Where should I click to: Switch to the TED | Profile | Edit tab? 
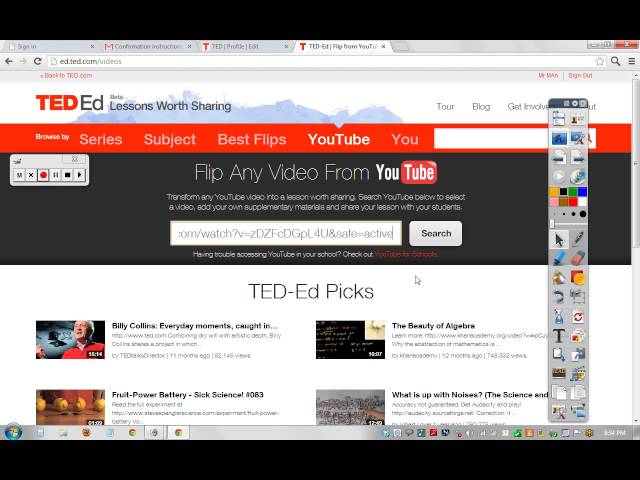(x=245, y=47)
